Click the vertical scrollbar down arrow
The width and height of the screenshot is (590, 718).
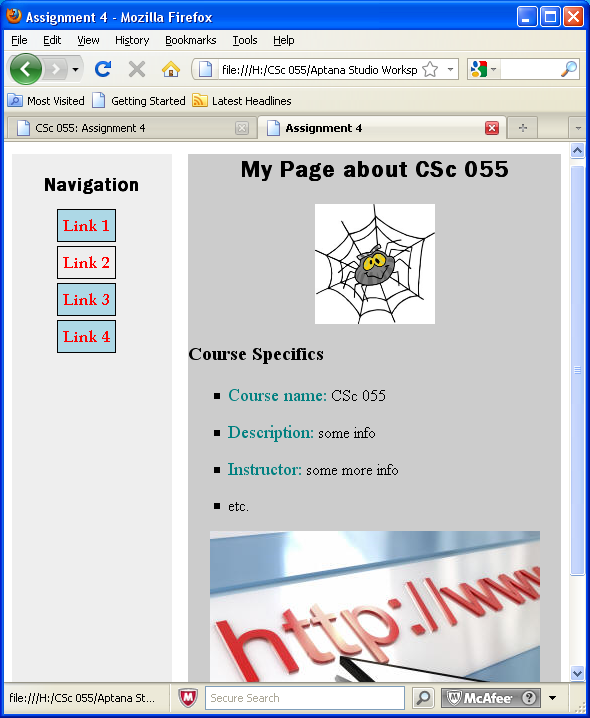[x=577, y=673]
